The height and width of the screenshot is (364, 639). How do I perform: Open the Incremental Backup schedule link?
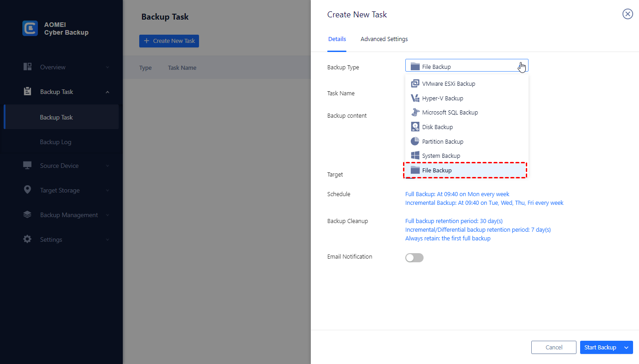pos(484,203)
